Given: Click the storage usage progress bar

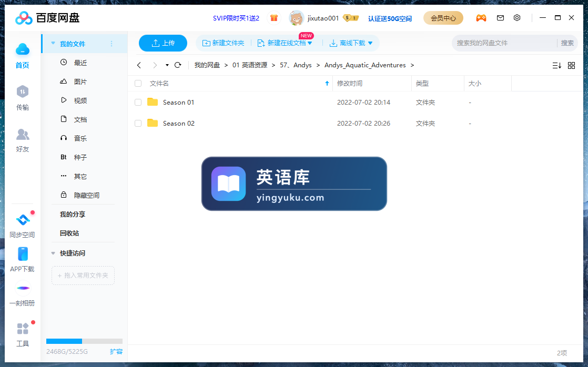Looking at the screenshot, I should pyautogui.click(x=84, y=341).
